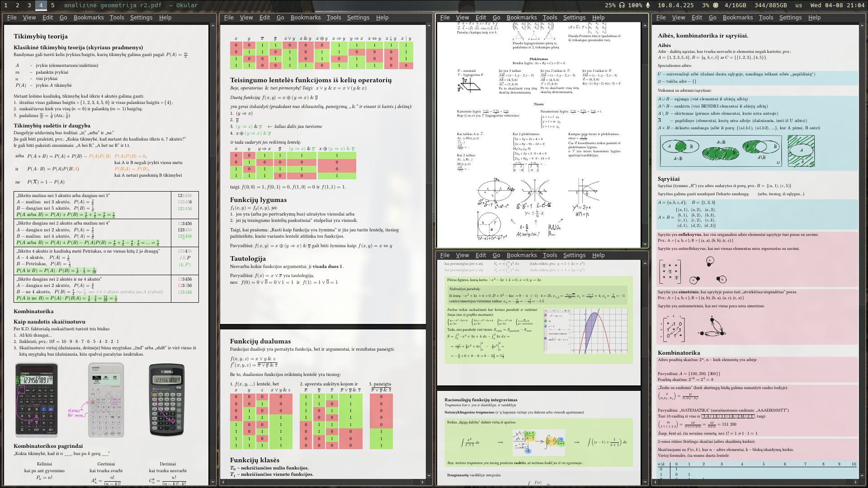
Task: Click the CPU chip icon in status bar
Action: tap(716, 5)
